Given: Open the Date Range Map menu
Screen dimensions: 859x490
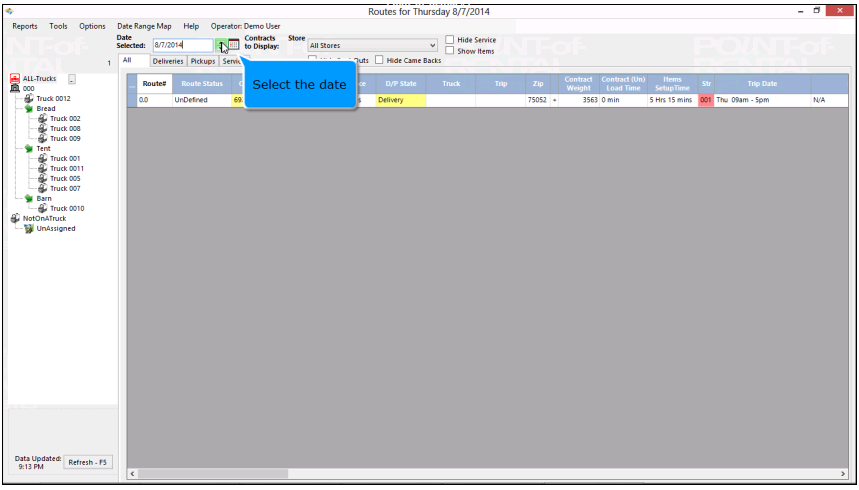Looking at the screenshot, I should 145,26.
